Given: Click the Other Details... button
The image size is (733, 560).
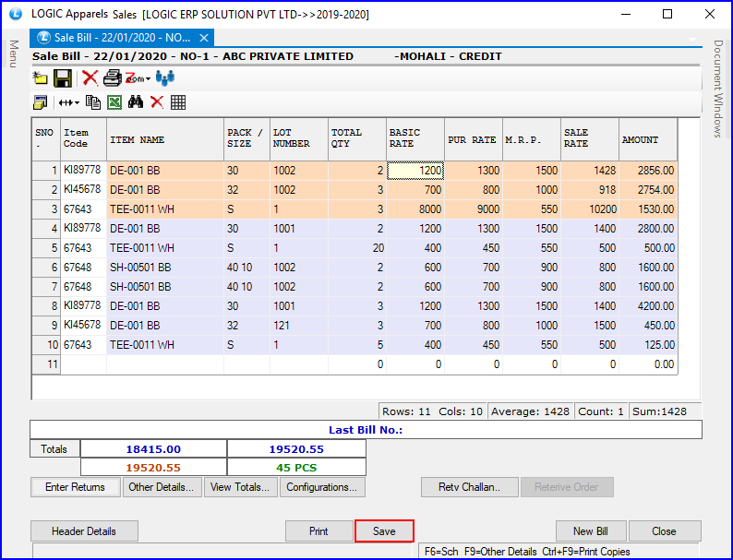Looking at the screenshot, I should point(162,487).
